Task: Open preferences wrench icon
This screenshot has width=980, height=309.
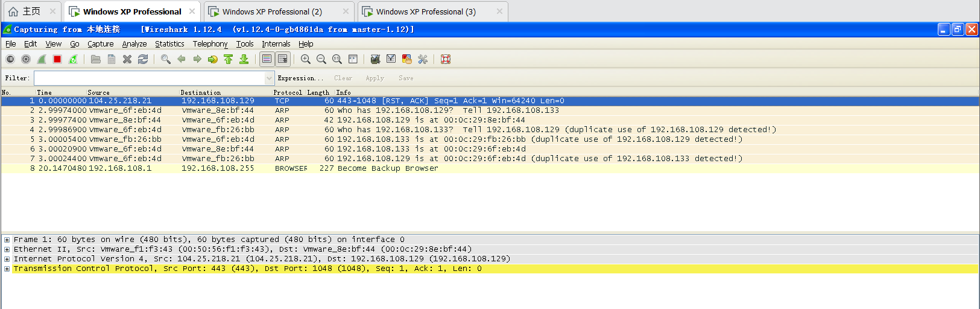Action: 423,59
